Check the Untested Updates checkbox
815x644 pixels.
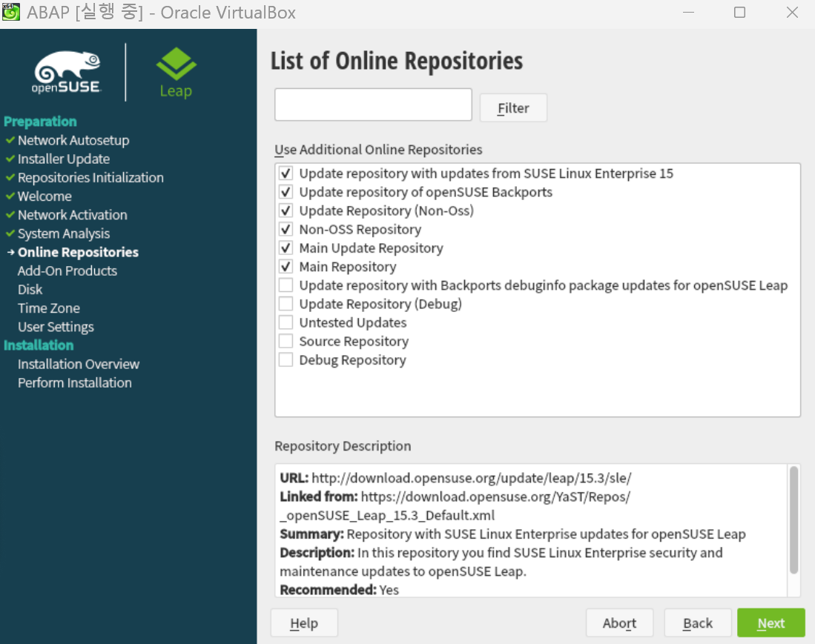coord(286,322)
